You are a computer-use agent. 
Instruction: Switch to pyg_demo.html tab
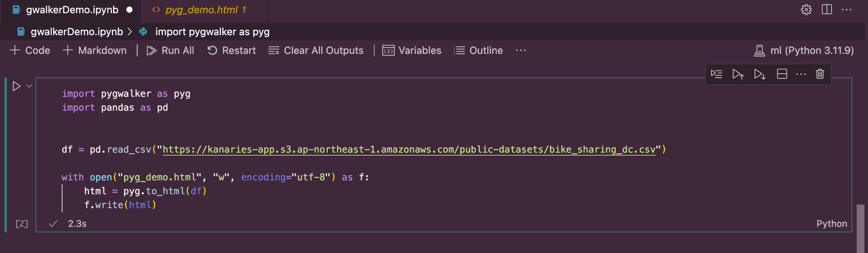pos(202,10)
